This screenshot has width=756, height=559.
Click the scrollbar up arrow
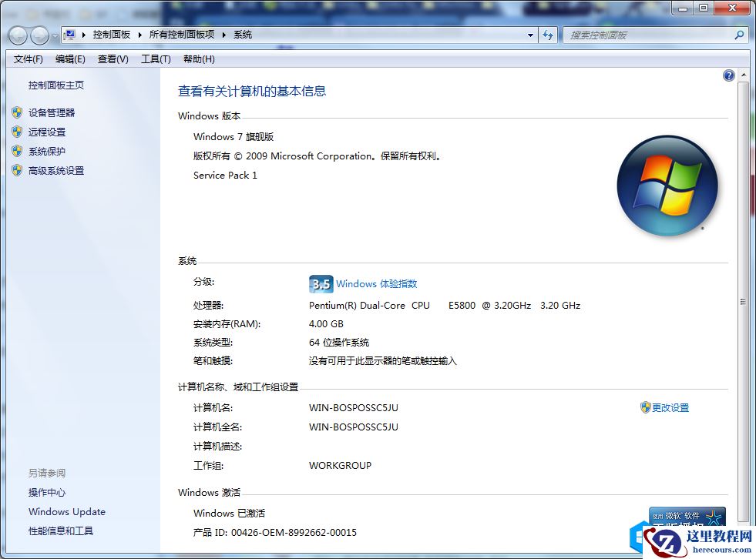[x=744, y=75]
